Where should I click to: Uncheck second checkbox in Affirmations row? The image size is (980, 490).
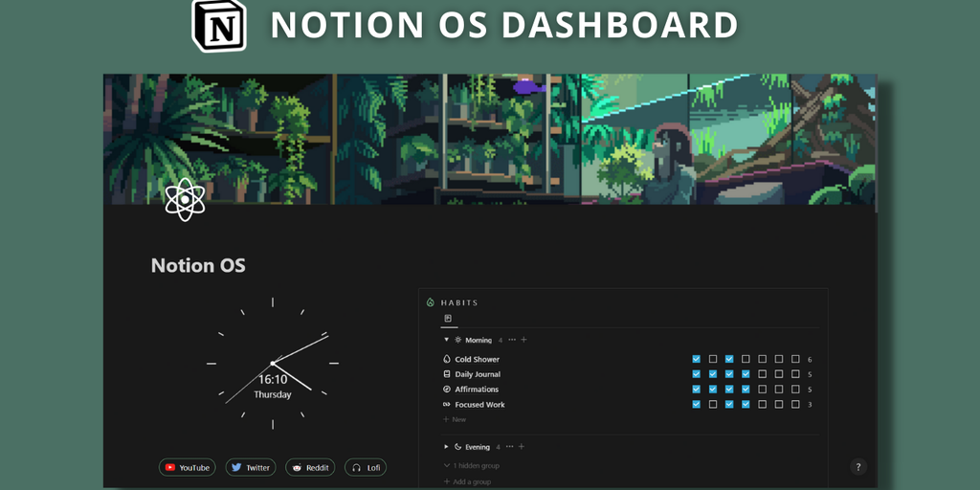click(712, 390)
